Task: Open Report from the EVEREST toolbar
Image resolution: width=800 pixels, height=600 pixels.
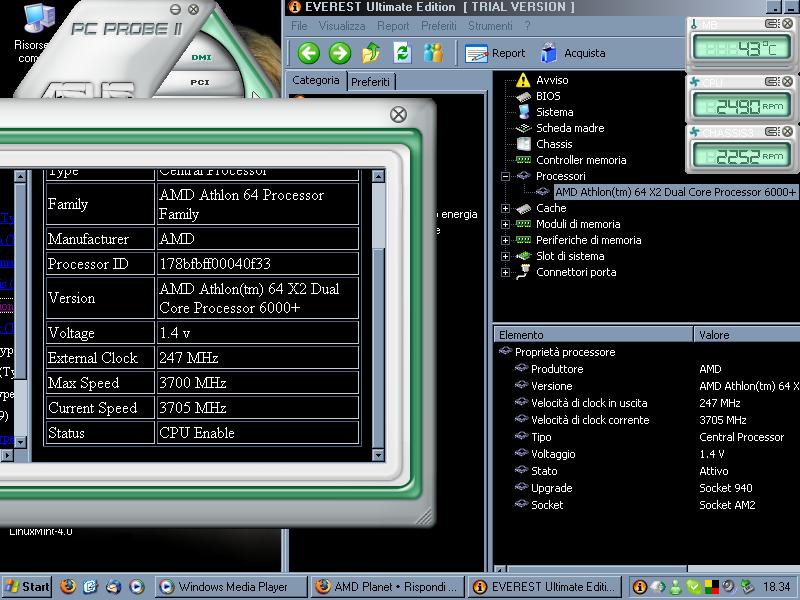Action: pos(495,53)
